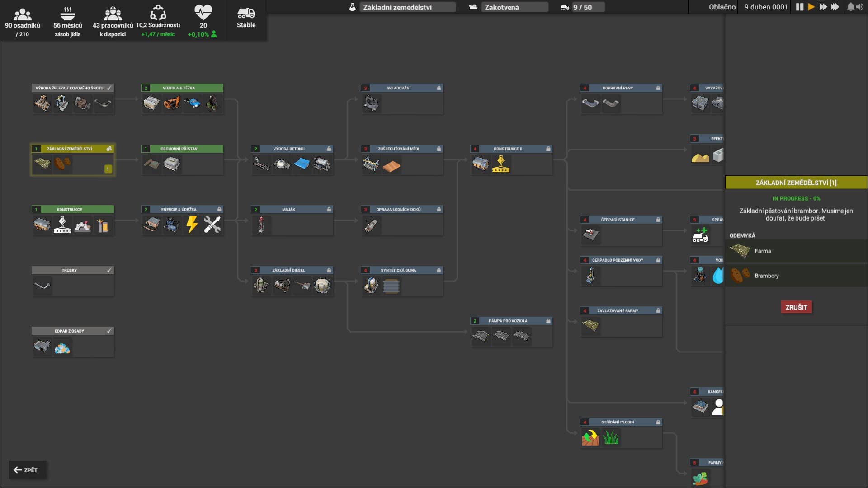Click the copper plate icon in Zušlechťování mědi
The width and height of the screenshot is (868, 488).
click(392, 166)
